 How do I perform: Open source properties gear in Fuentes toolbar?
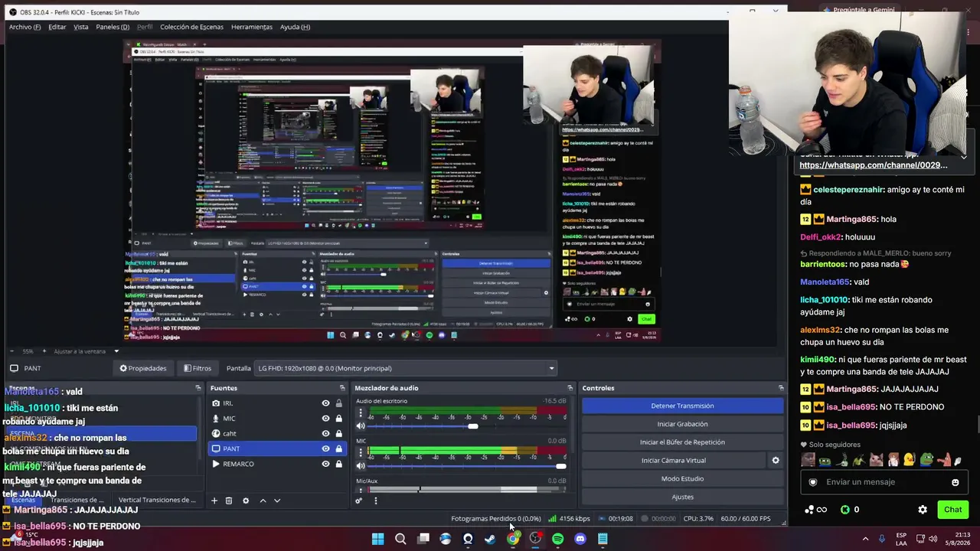246,500
